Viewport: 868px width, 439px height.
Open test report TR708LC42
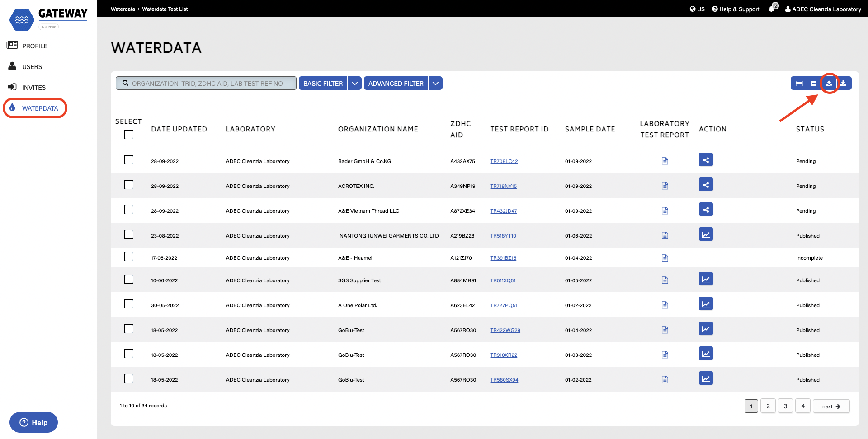click(504, 161)
